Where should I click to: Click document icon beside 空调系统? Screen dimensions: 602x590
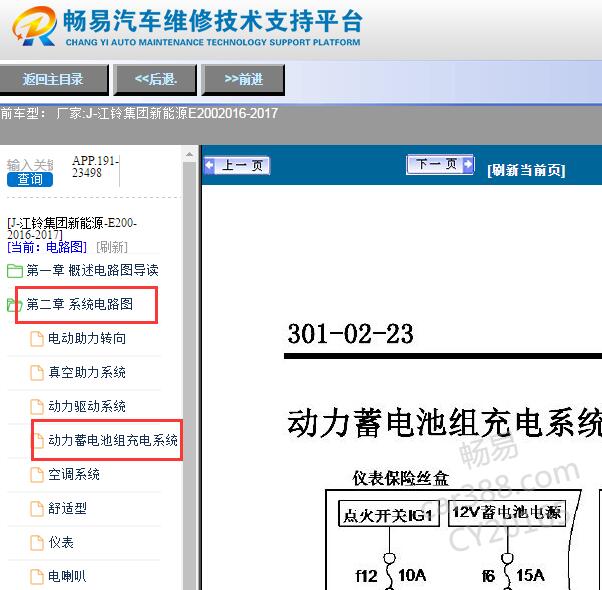pyautogui.click(x=37, y=475)
